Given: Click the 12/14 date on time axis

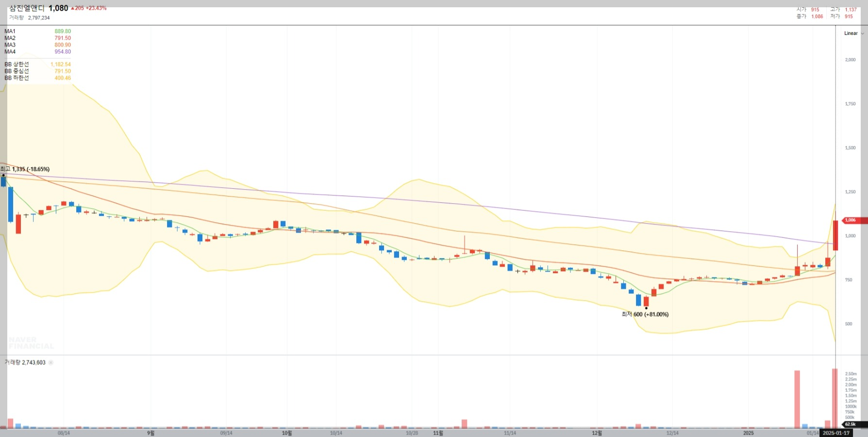Looking at the screenshot, I should click(672, 433).
